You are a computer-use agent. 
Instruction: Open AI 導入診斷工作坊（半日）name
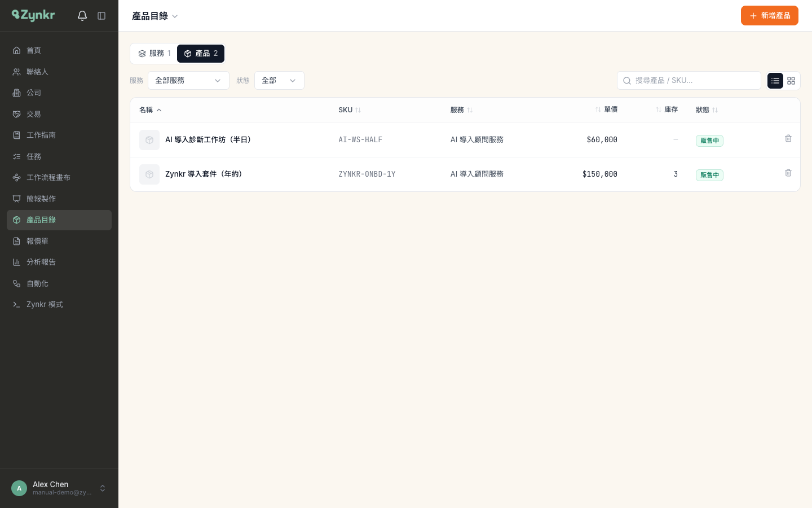point(209,139)
